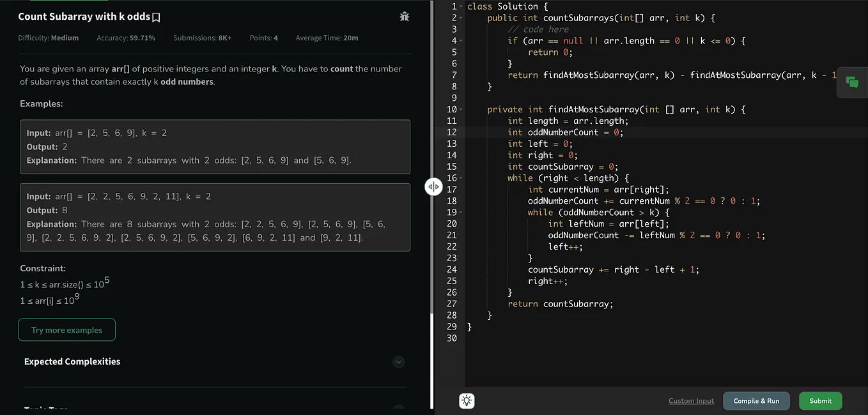
Task: Click the 'int left = 0;' code line
Action: [540, 144]
